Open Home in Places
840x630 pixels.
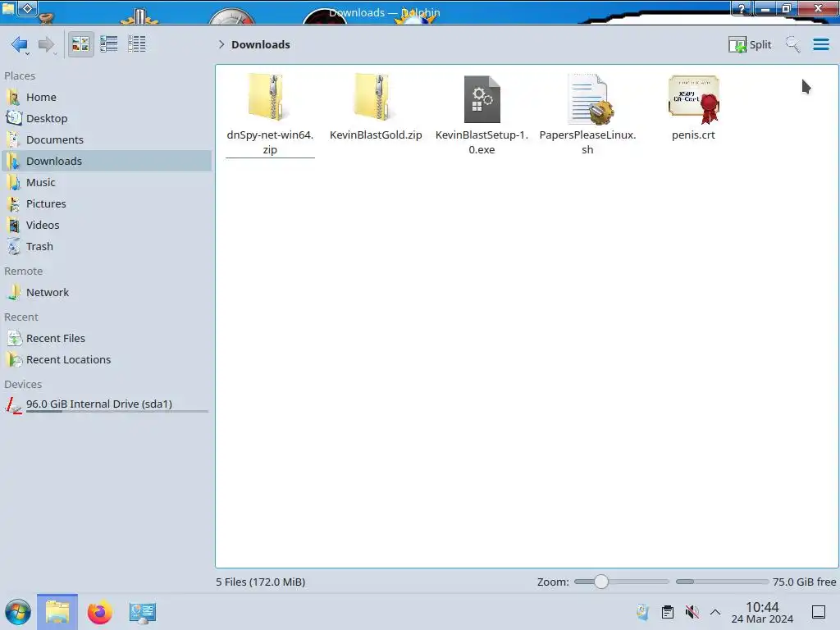point(107,97)
